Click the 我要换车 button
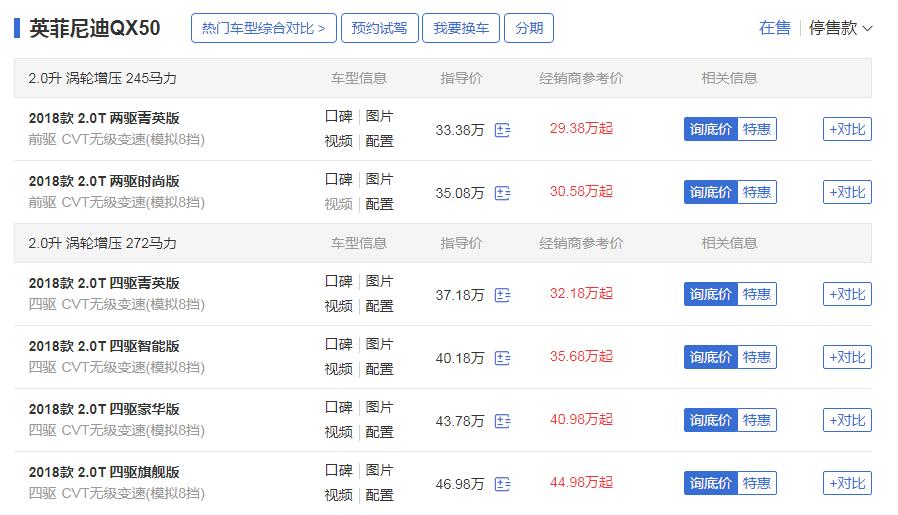The width and height of the screenshot is (898, 515). [x=461, y=28]
